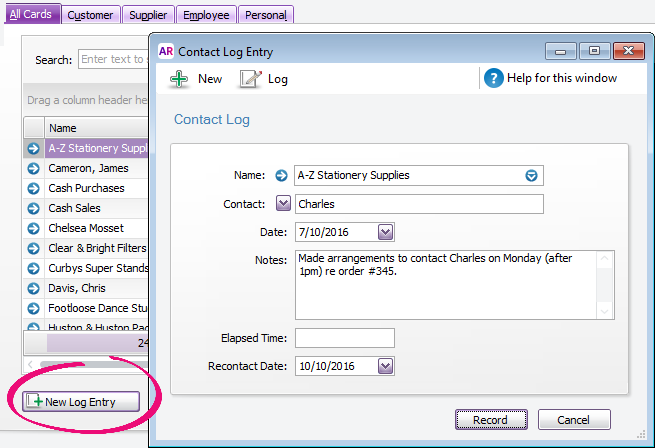Click the Name column header
The width and height of the screenshot is (655, 448).
[96, 128]
